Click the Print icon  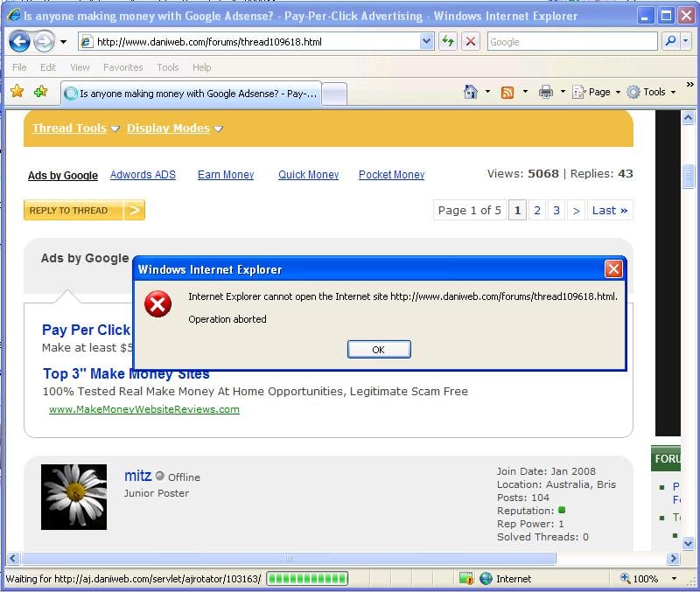pyautogui.click(x=545, y=92)
